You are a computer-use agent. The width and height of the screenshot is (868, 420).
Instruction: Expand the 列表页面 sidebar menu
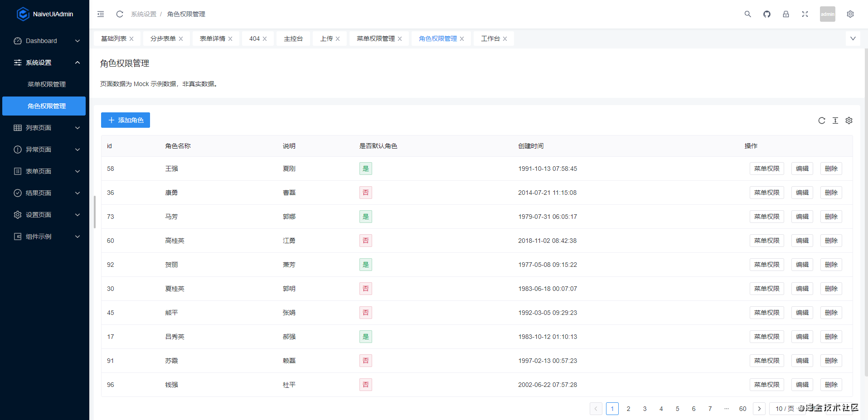(x=44, y=128)
